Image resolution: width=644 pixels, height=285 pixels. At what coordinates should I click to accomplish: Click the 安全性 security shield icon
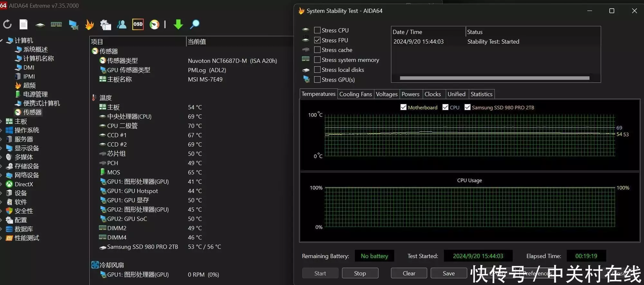9,211
